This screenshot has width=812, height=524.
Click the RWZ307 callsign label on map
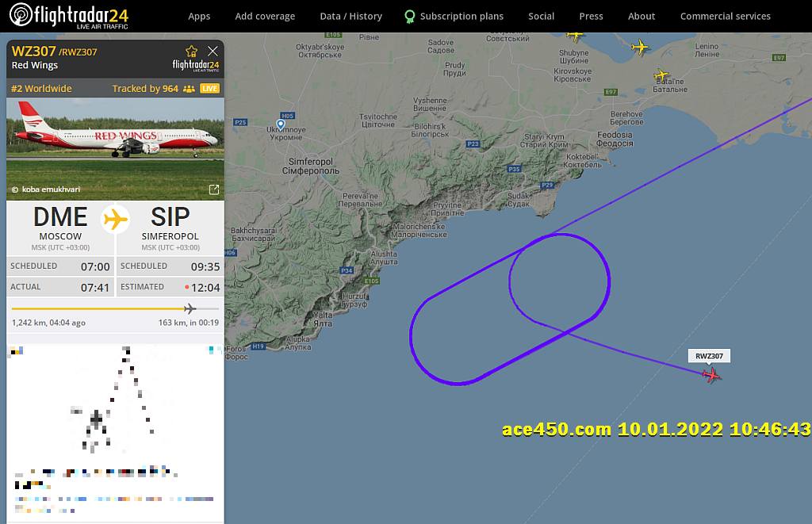point(709,356)
